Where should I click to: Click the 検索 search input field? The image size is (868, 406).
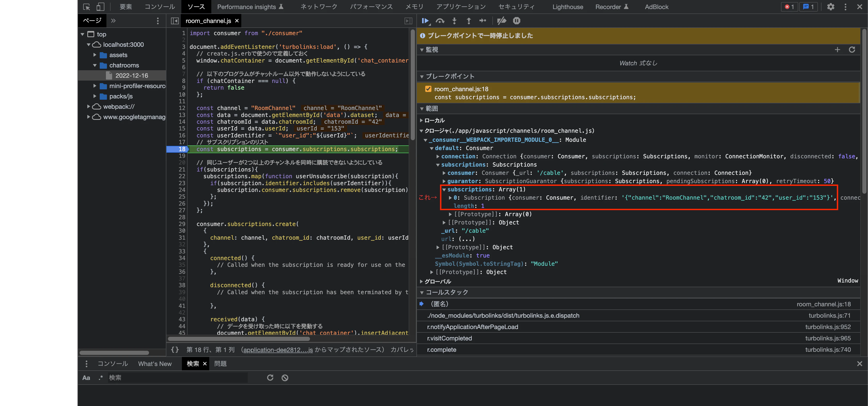(x=177, y=378)
